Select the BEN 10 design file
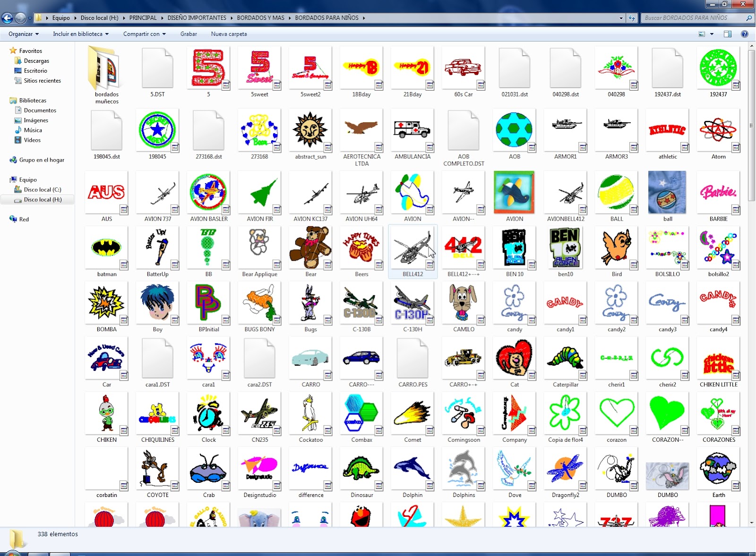 coord(515,248)
